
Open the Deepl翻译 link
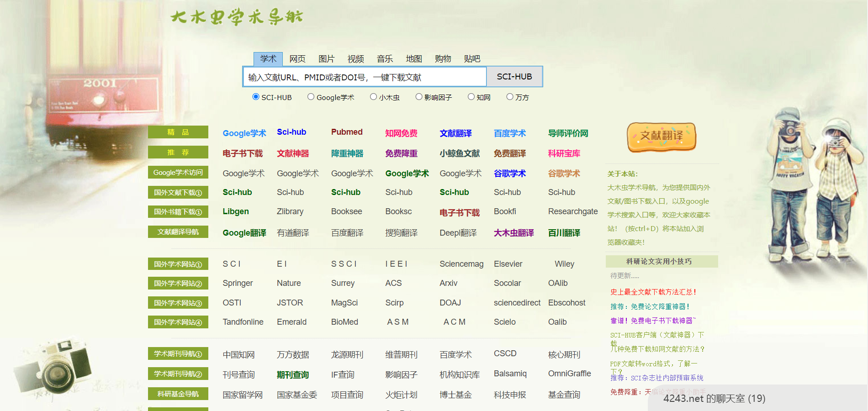[x=458, y=233]
